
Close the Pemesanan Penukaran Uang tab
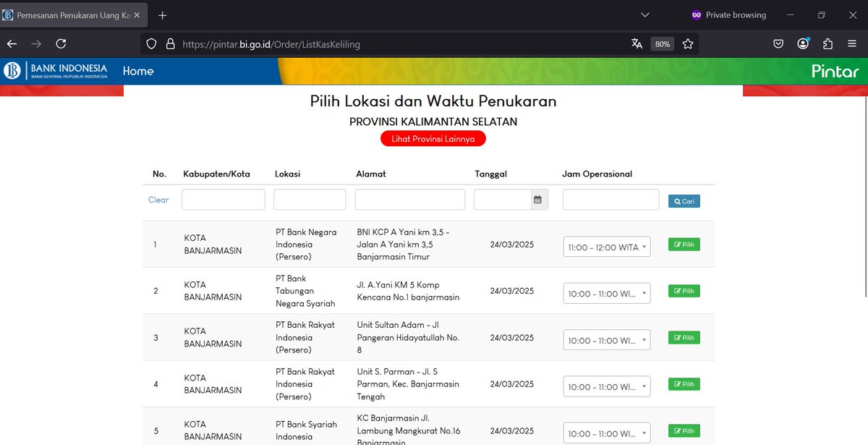coord(137,15)
